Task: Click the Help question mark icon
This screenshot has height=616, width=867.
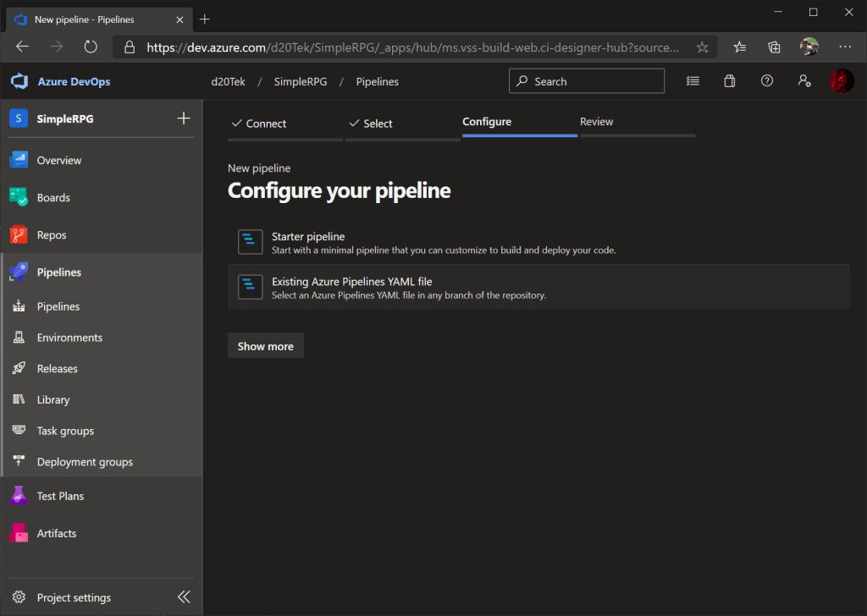Action: 767,81
